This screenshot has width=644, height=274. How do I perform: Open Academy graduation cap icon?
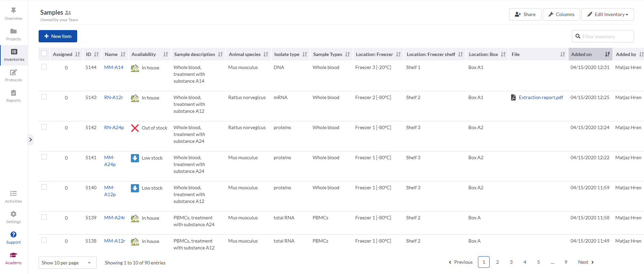(x=13, y=255)
